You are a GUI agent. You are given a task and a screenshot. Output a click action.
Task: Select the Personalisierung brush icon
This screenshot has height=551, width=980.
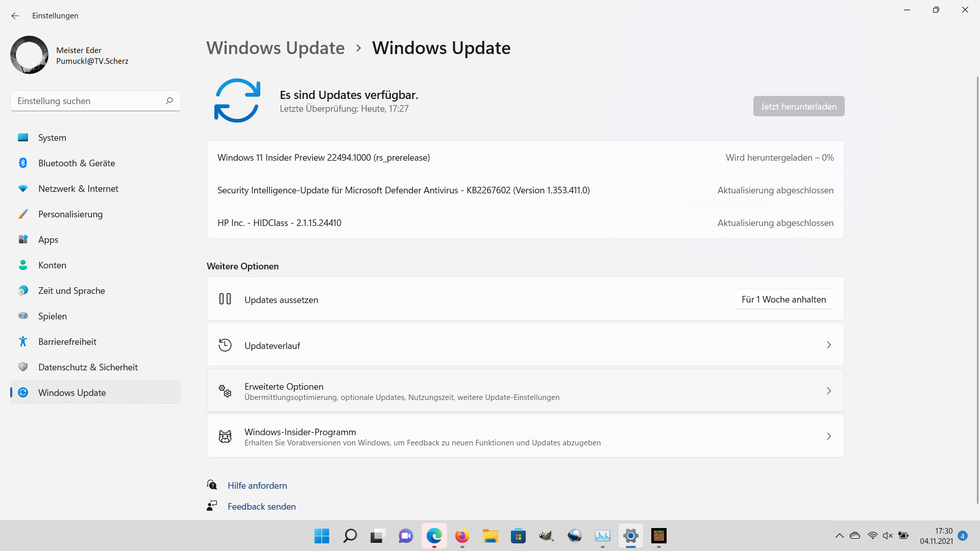pyautogui.click(x=23, y=214)
